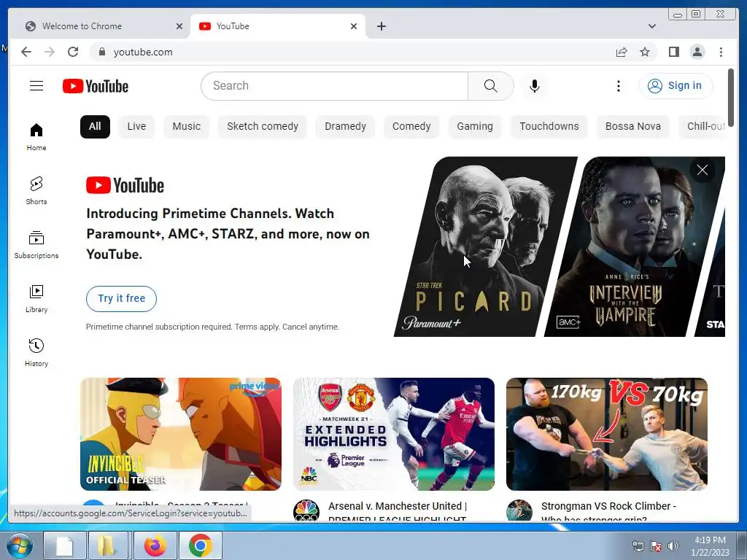Toggle the Chrome side panel
The height and width of the screenshot is (560, 747).
coord(673,52)
